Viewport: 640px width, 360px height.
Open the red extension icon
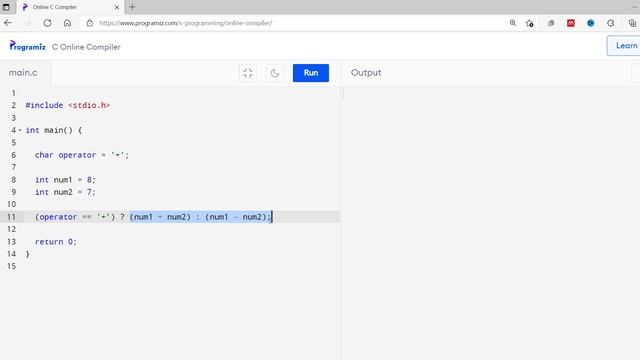point(571,23)
